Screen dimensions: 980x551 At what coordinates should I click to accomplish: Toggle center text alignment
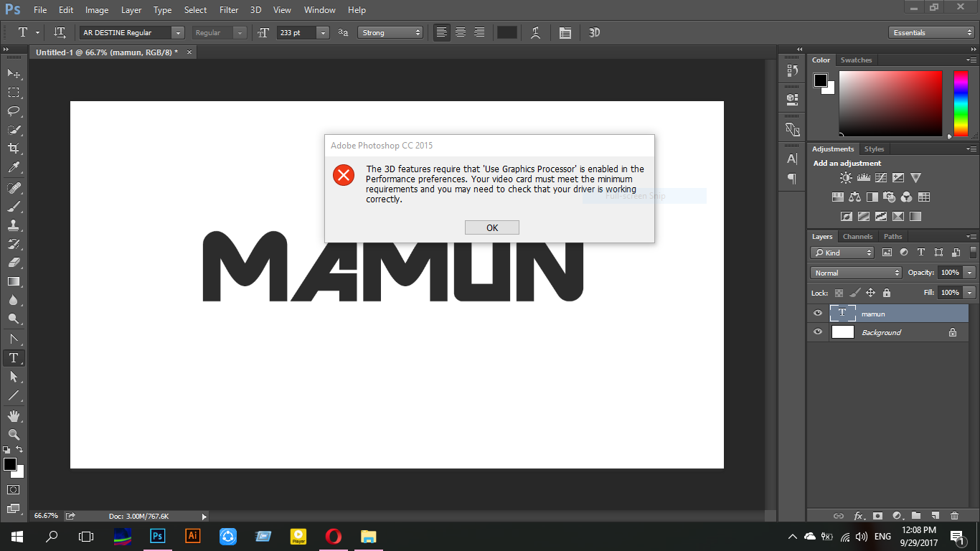461,32
